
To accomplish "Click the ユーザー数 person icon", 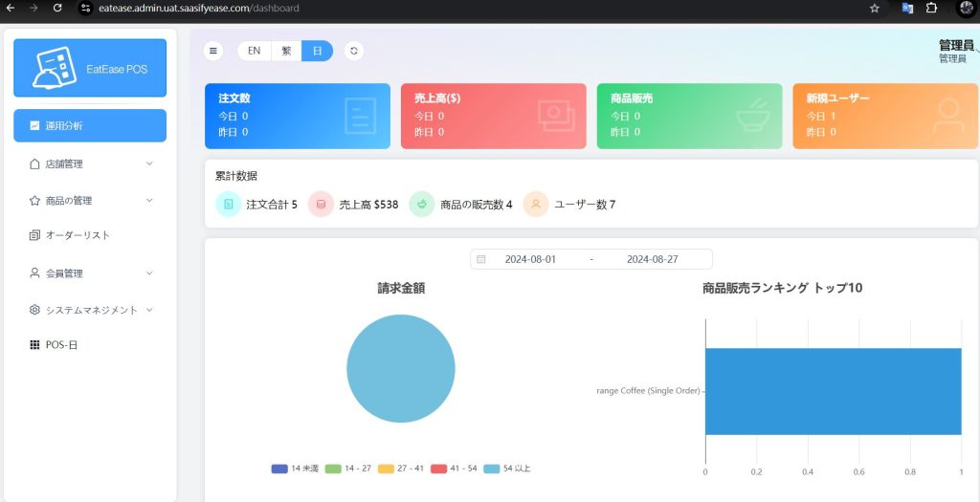I will 536,204.
